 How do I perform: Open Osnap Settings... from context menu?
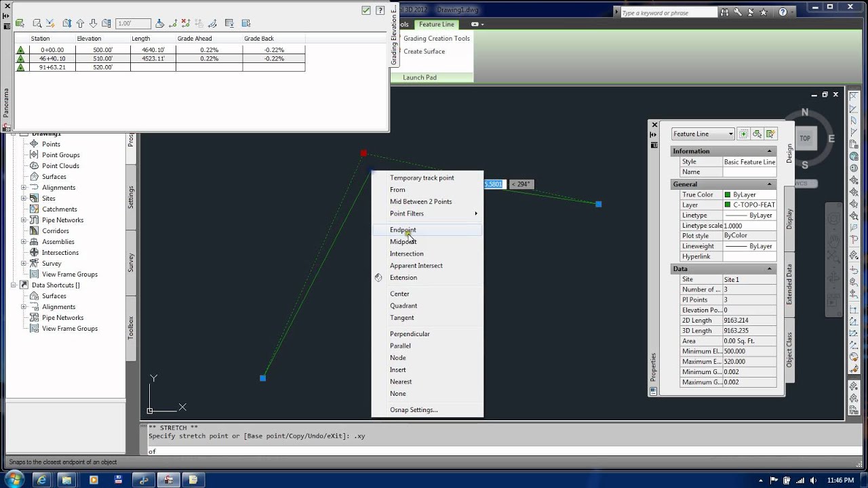pyautogui.click(x=427, y=410)
